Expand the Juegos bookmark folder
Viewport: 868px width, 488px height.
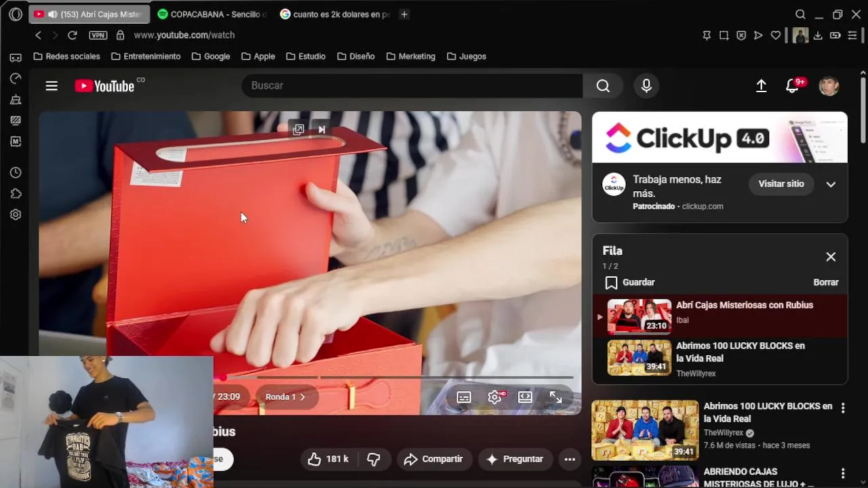tap(466, 56)
